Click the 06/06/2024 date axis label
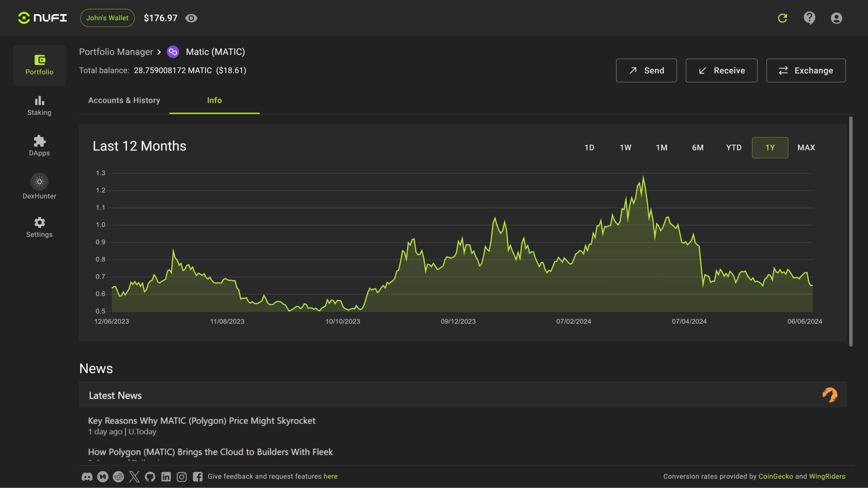The image size is (868, 488). click(x=805, y=321)
